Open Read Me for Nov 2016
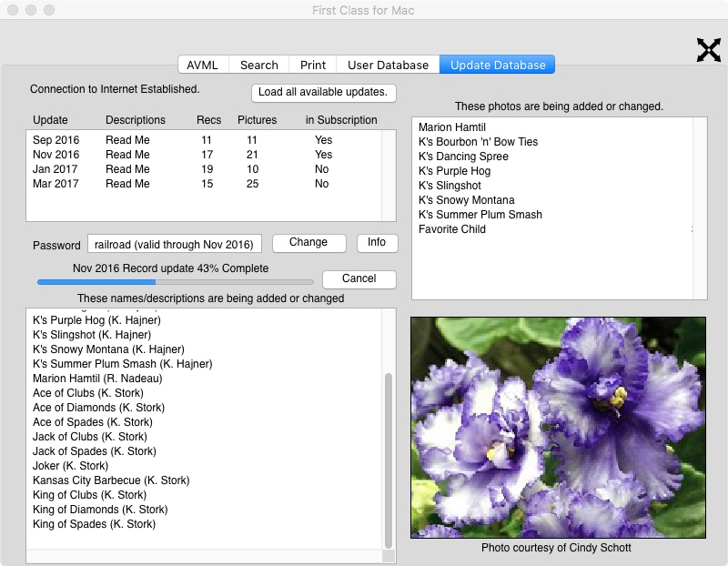Viewport: 728px width, 566px height. point(127,155)
